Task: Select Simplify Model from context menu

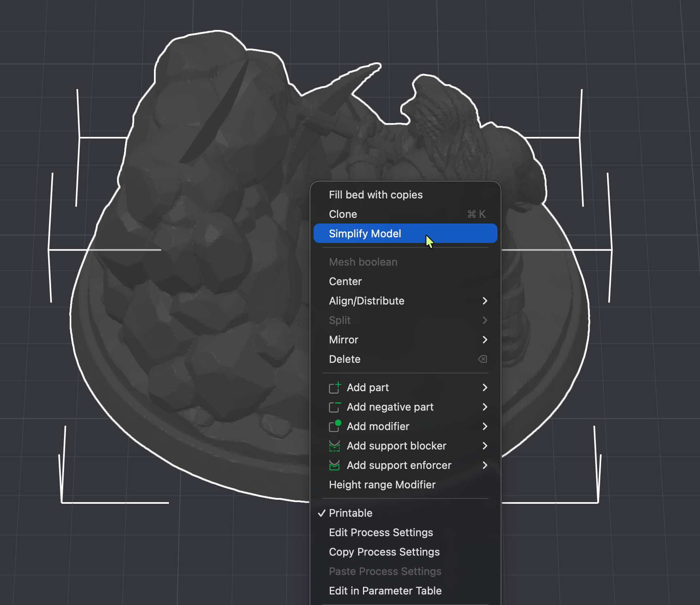Action: (365, 234)
